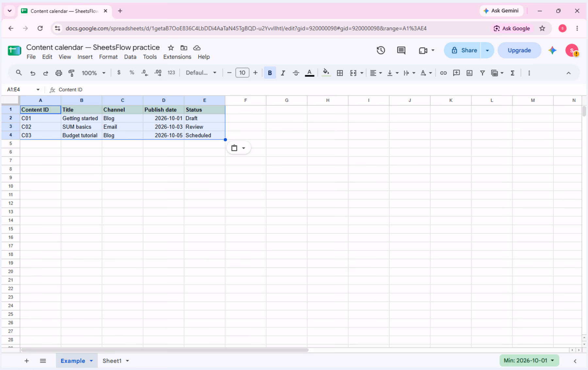588x370 pixels.
Task: Format as percent
Action: 132,73
